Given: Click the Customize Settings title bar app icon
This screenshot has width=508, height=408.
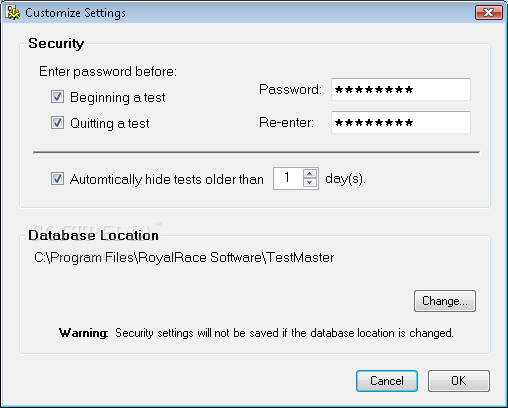Looking at the screenshot, I should [x=12, y=13].
